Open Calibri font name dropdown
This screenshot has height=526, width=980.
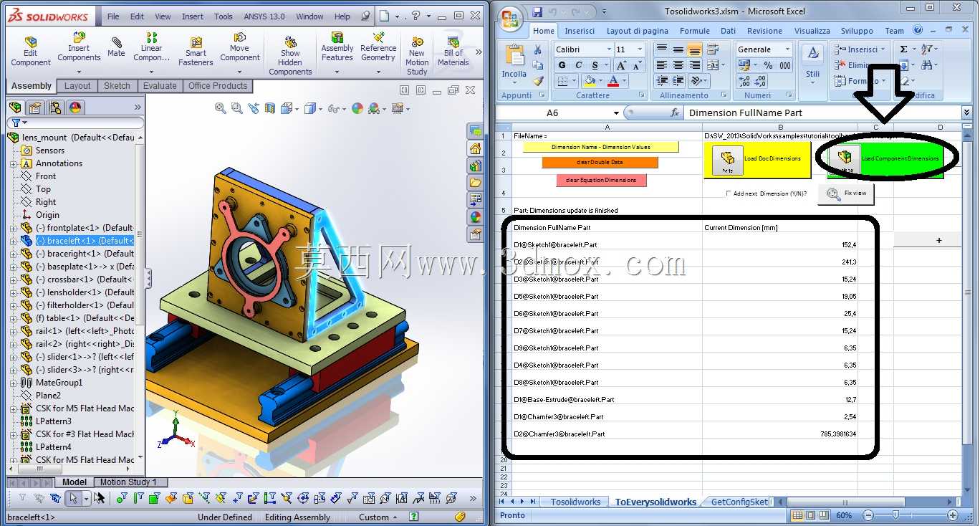610,49
